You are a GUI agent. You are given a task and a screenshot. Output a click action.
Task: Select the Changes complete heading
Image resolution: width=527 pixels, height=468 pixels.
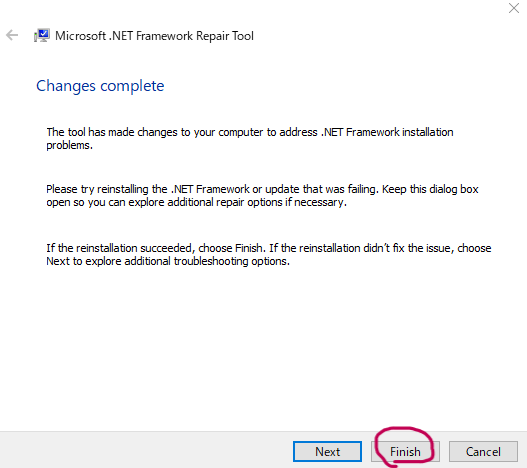click(x=100, y=86)
